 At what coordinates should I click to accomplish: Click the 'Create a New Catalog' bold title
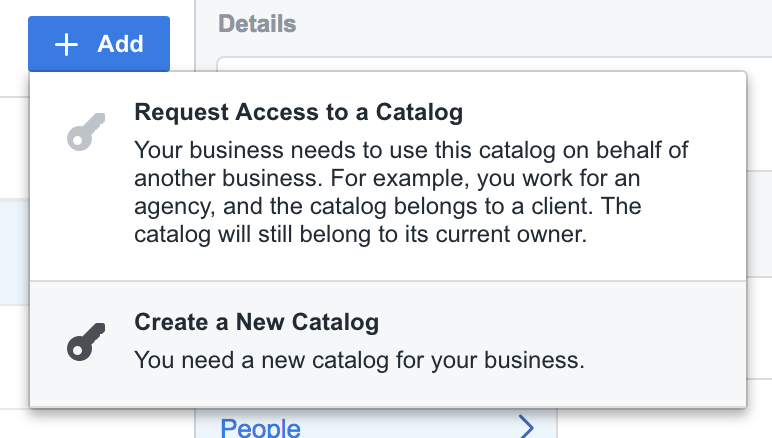pyautogui.click(x=257, y=323)
